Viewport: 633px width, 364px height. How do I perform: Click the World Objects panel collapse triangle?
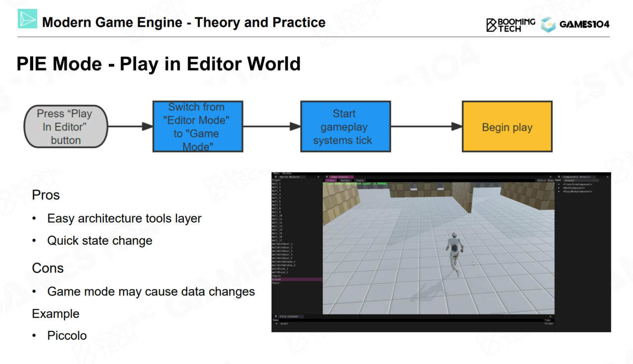point(276,177)
